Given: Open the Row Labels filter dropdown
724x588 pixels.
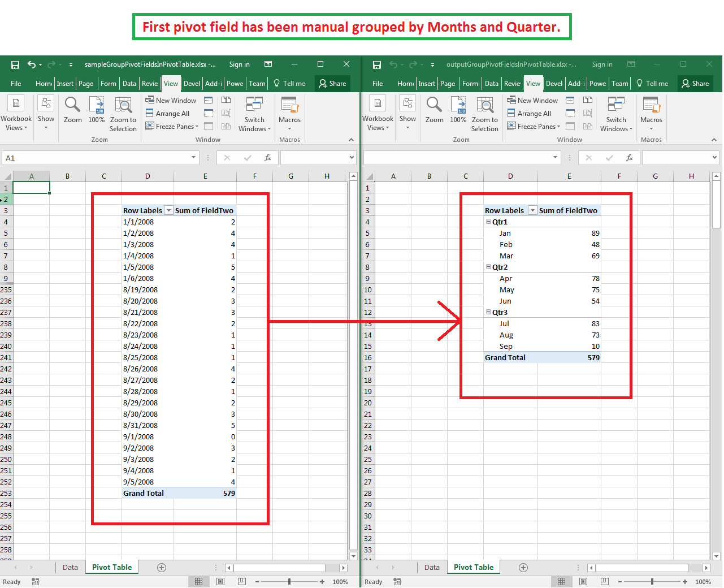Looking at the screenshot, I should tap(532, 210).
